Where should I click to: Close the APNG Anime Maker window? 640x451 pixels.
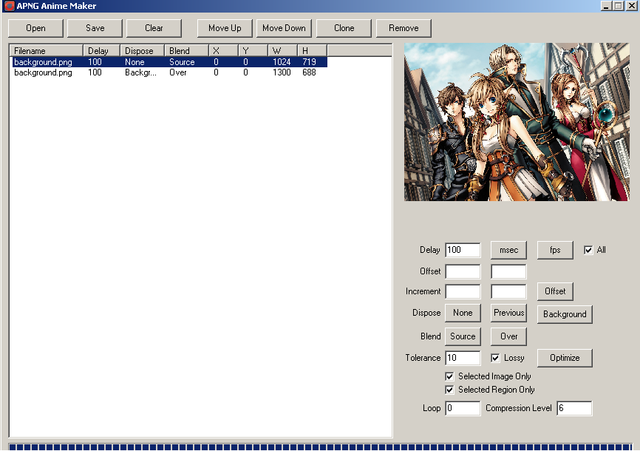631,6
